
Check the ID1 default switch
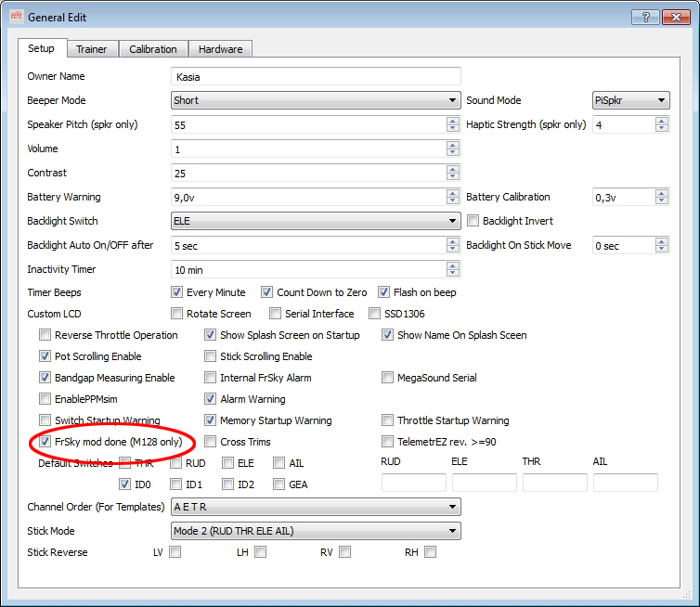pyautogui.click(x=175, y=484)
